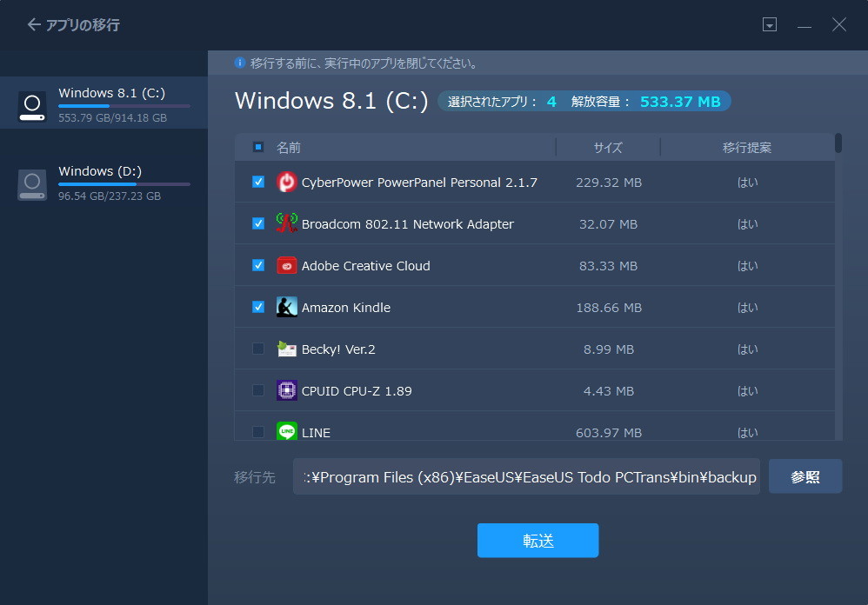Select the text CyberPower PowerPanel Personal 2.1.7
Screen dimensions: 868x605
tap(419, 183)
